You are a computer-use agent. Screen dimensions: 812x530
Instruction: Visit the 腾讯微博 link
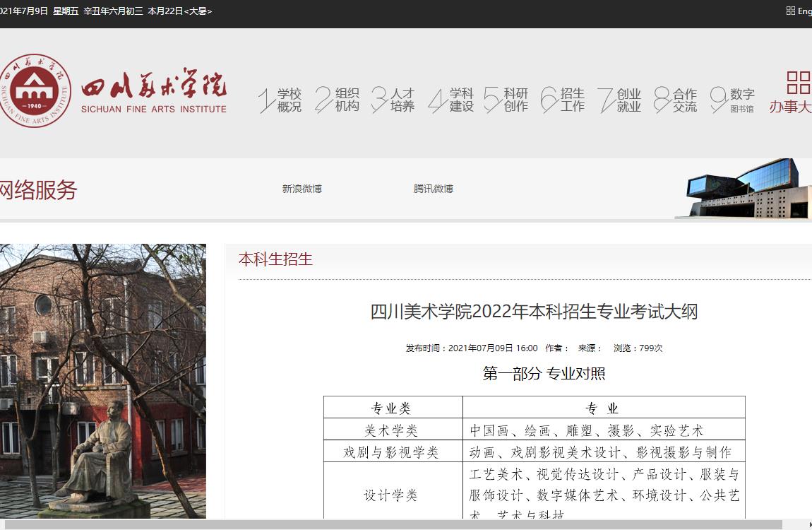tap(434, 189)
